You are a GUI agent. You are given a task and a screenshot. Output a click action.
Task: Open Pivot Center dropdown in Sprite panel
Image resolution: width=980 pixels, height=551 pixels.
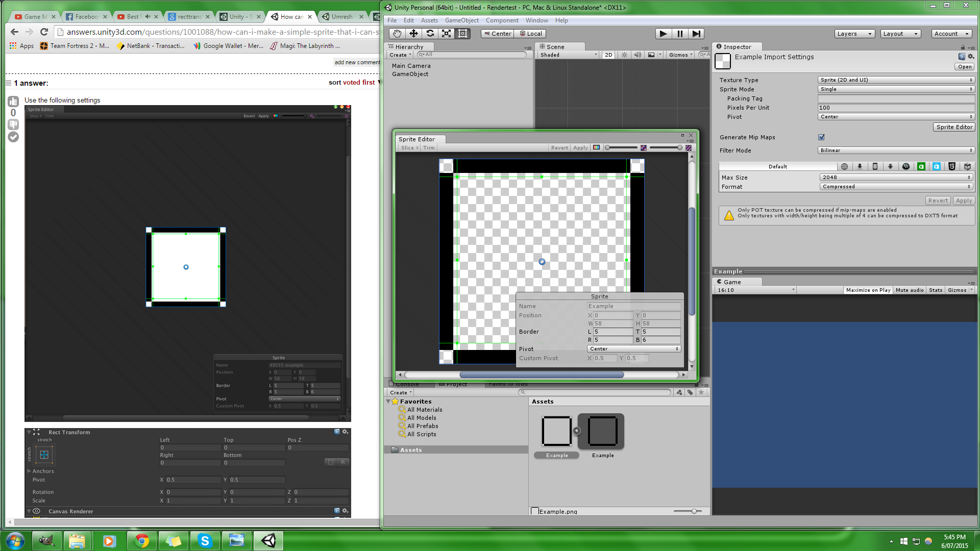coord(633,349)
